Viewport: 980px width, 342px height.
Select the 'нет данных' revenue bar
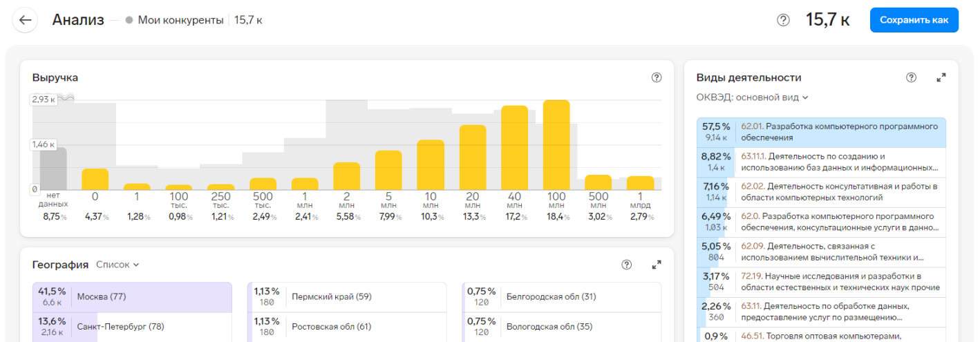pyautogui.click(x=53, y=169)
